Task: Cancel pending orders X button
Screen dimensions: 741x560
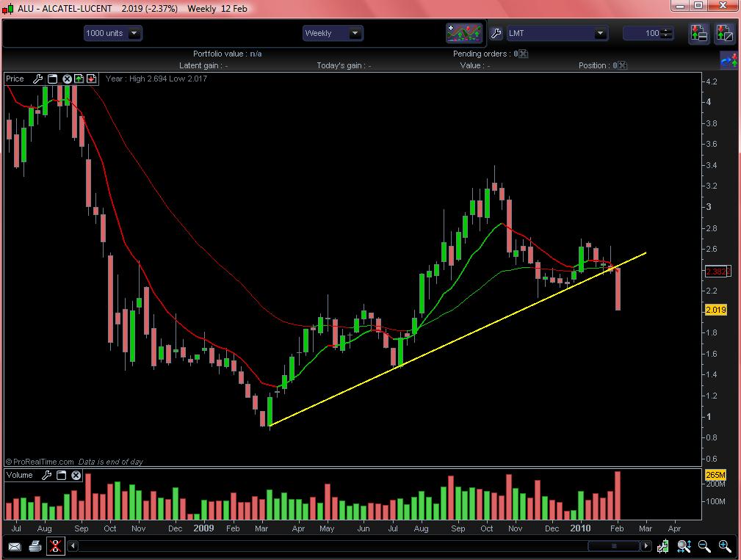Action: click(523, 54)
